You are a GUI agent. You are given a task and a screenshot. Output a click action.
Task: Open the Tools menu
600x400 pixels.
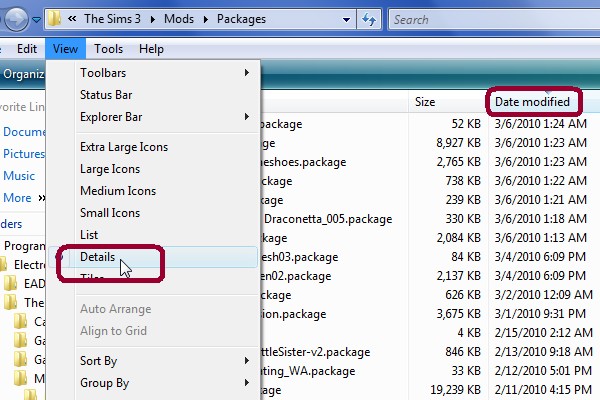pos(109,48)
